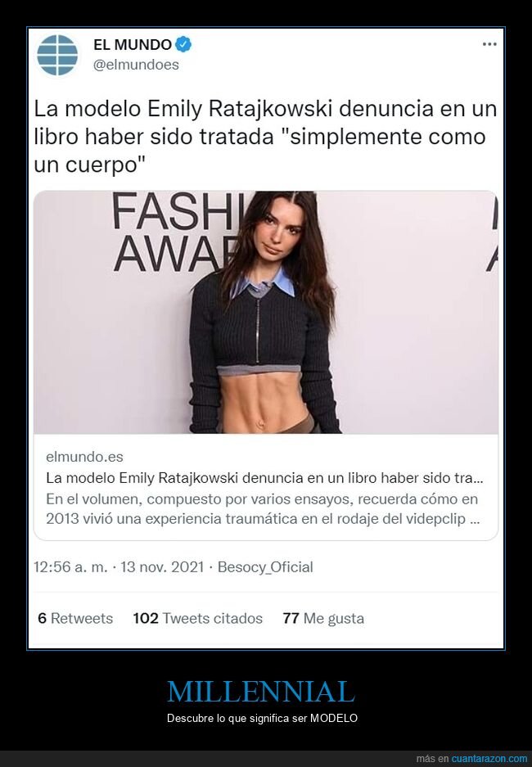Image resolution: width=532 pixels, height=767 pixels.
Task: Open the Besocy_Oficial source link
Action: [x=265, y=567]
